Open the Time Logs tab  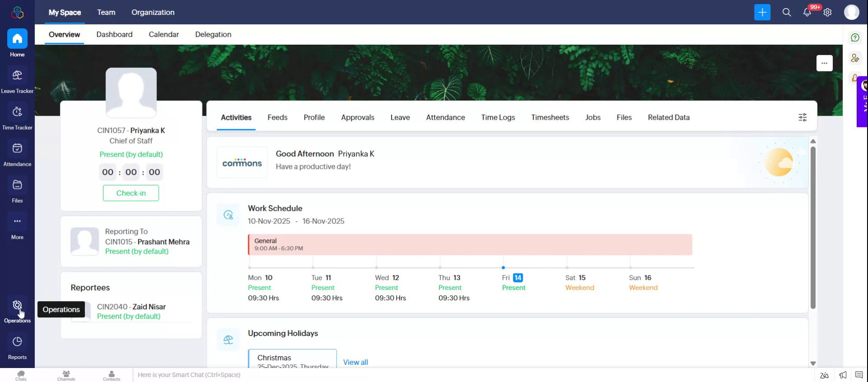coord(498,117)
